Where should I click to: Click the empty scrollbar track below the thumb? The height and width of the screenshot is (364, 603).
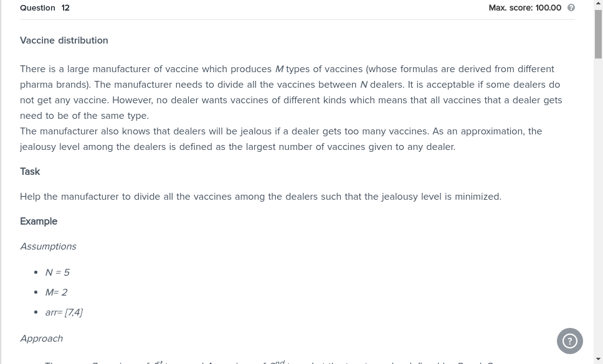[598, 207]
